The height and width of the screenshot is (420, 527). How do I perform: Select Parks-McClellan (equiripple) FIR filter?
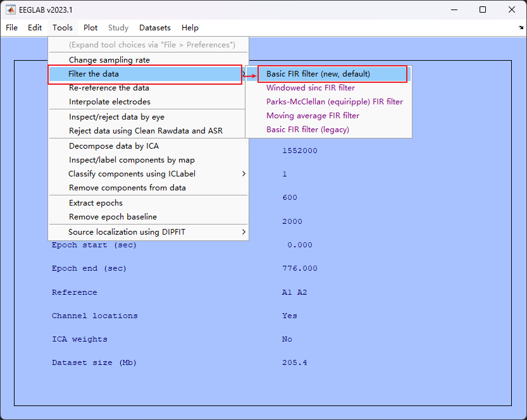point(328,101)
